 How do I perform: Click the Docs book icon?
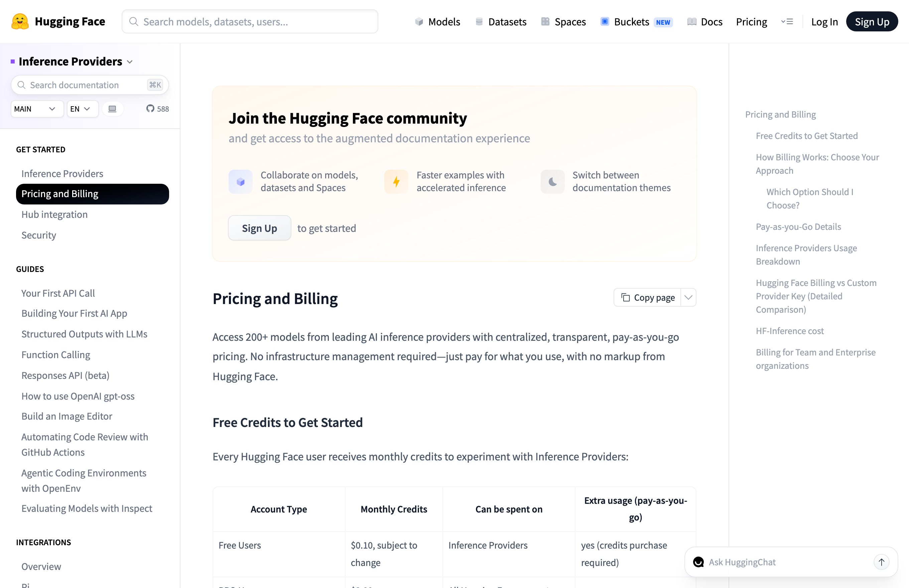tap(692, 22)
